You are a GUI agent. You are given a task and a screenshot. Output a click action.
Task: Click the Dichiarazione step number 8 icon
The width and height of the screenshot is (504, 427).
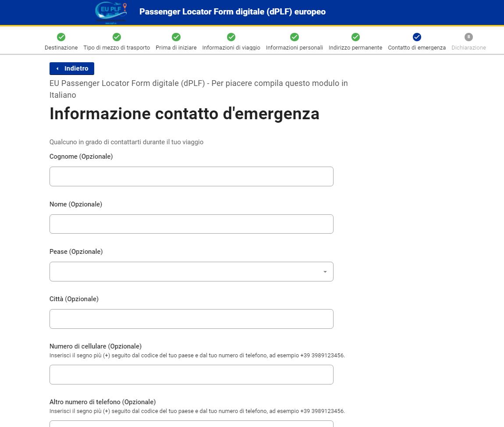click(469, 37)
